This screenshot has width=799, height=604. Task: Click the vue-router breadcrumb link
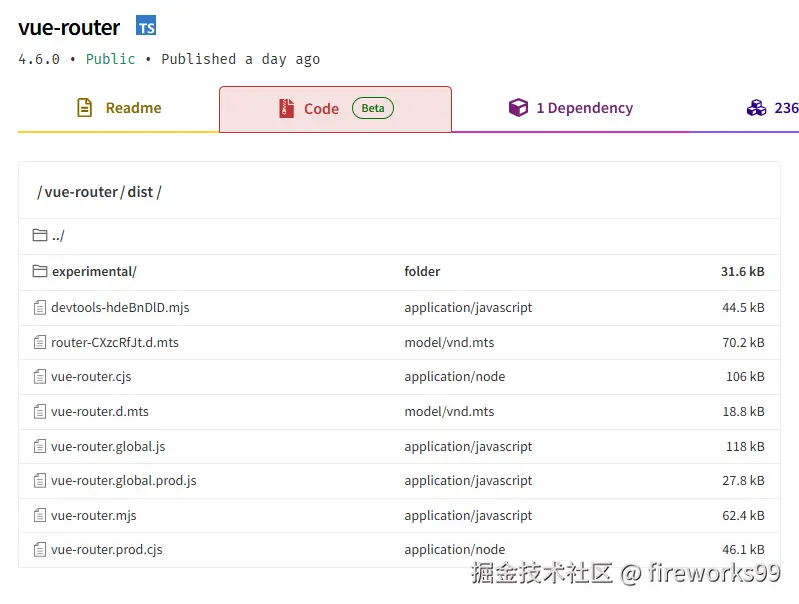point(81,192)
